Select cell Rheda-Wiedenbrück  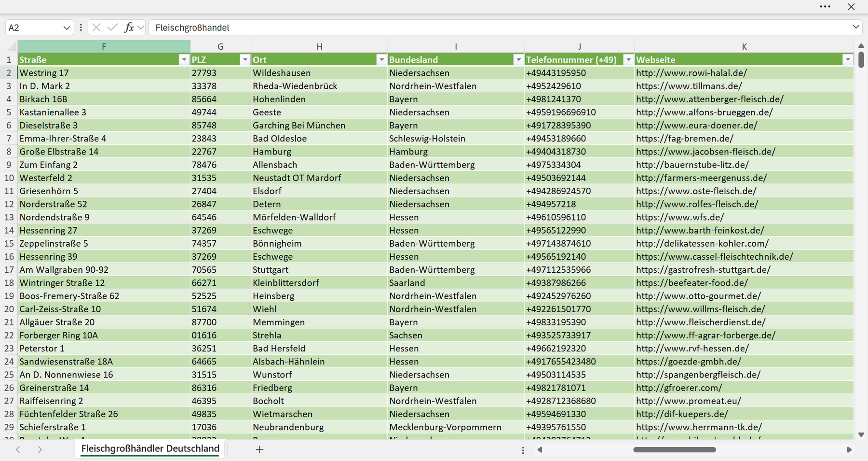pyautogui.click(x=319, y=86)
